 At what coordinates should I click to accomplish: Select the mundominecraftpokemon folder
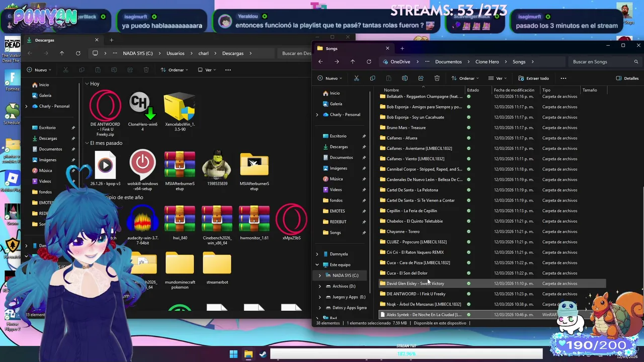pyautogui.click(x=180, y=270)
